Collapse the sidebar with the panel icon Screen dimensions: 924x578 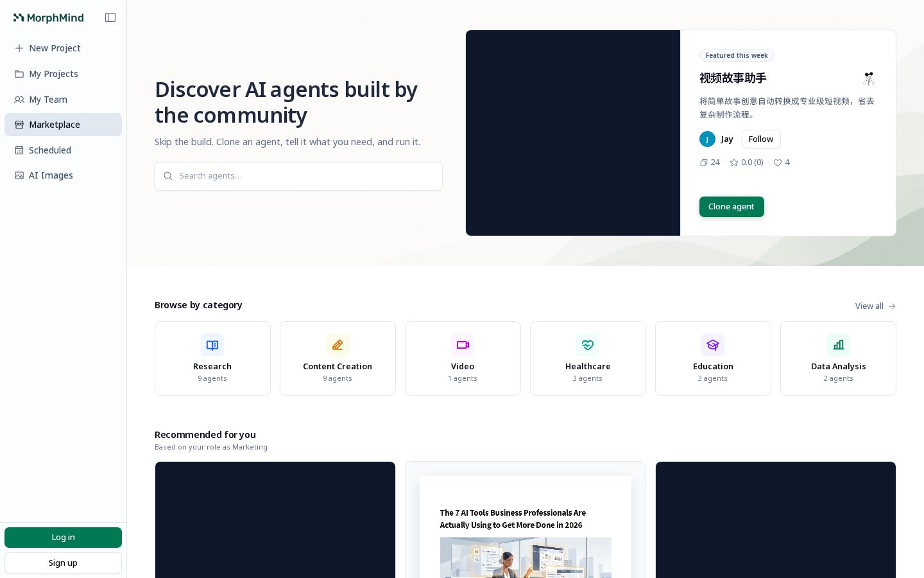[110, 17]
